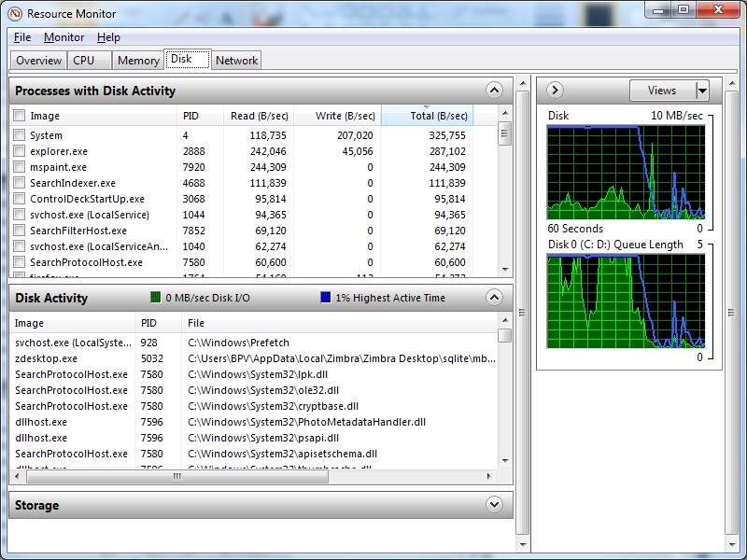Click processes list scrollbar thumb
This screenshot has width=747, height=560.
point(505,133)
